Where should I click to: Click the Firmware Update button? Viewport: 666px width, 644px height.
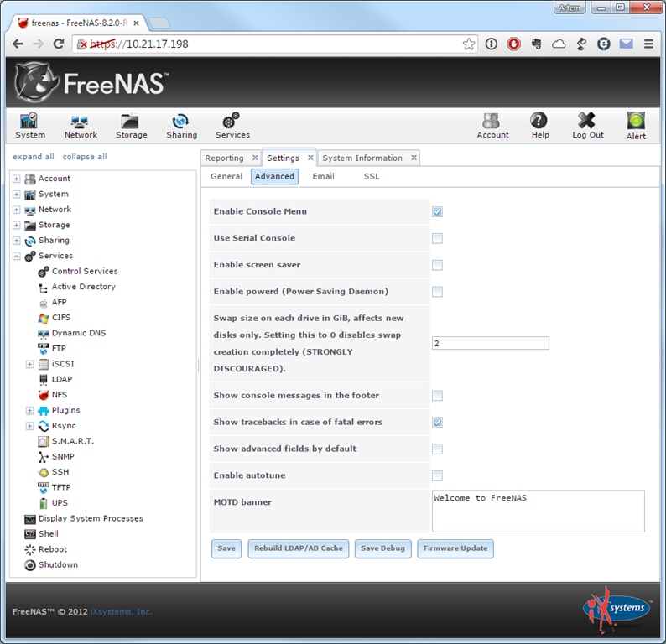(x=455, y=548)
